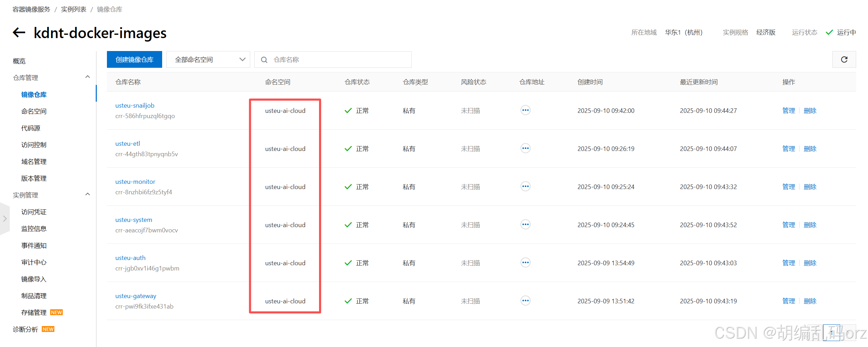868x347 pixels.
Task: Click the 最近更新时间 column header
Action: pos(699,82)
